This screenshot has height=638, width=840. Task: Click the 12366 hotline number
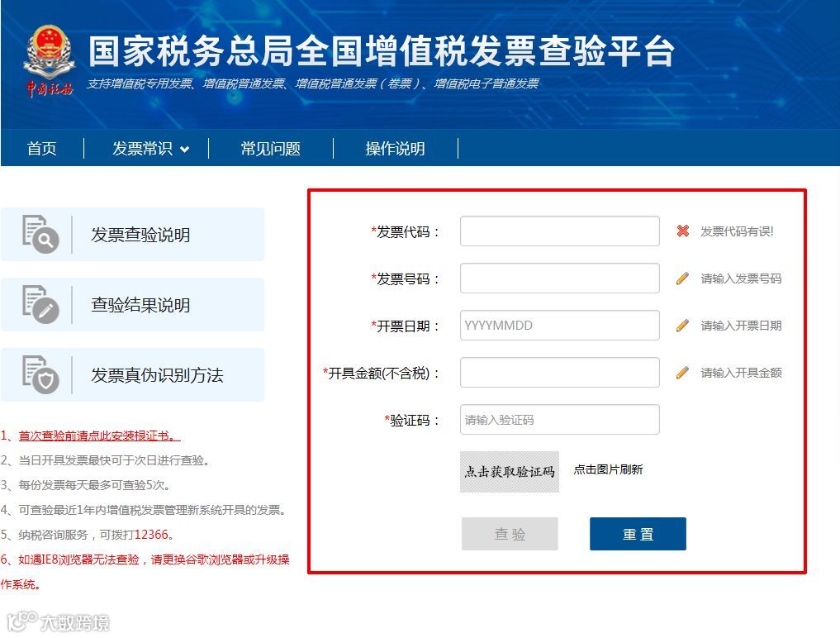click(152, 535)
